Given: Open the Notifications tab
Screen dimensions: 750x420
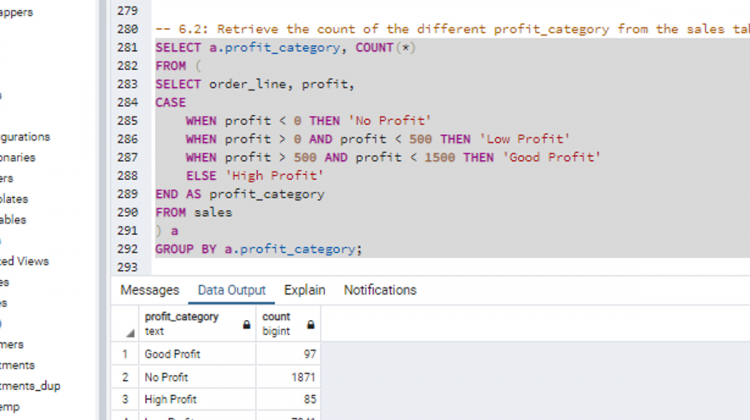Looking at the screenshot, I should tap(380, 290).
